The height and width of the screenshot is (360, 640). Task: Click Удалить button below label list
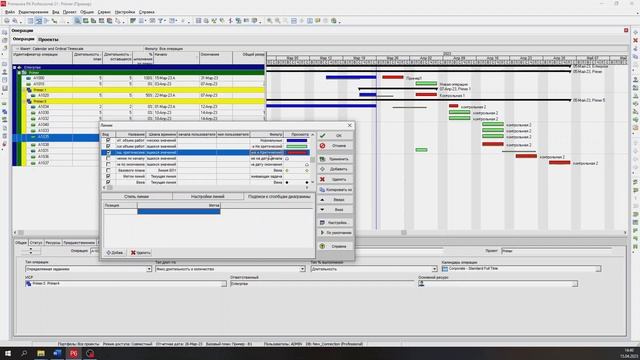coord(140,253)
